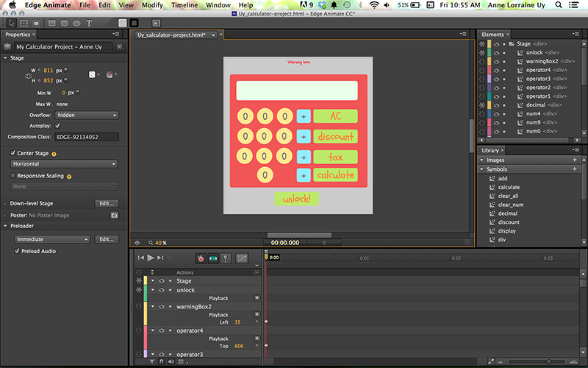This screenshot has height=368, width=588.
Task: Open the File menu
Action: 85,5
